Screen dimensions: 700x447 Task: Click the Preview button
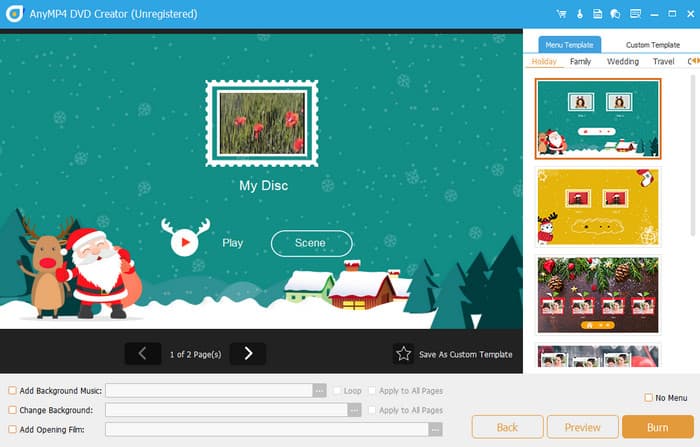(583, 427)
